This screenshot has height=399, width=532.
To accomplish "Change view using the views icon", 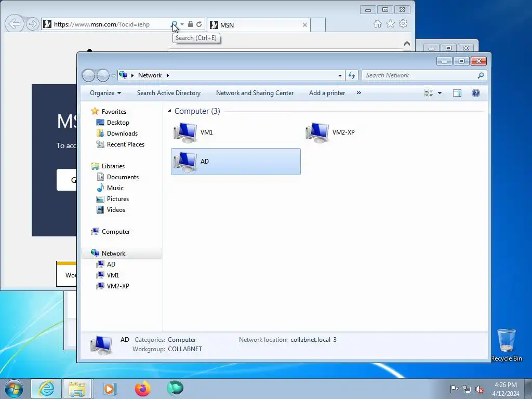I will coord(429,93).
